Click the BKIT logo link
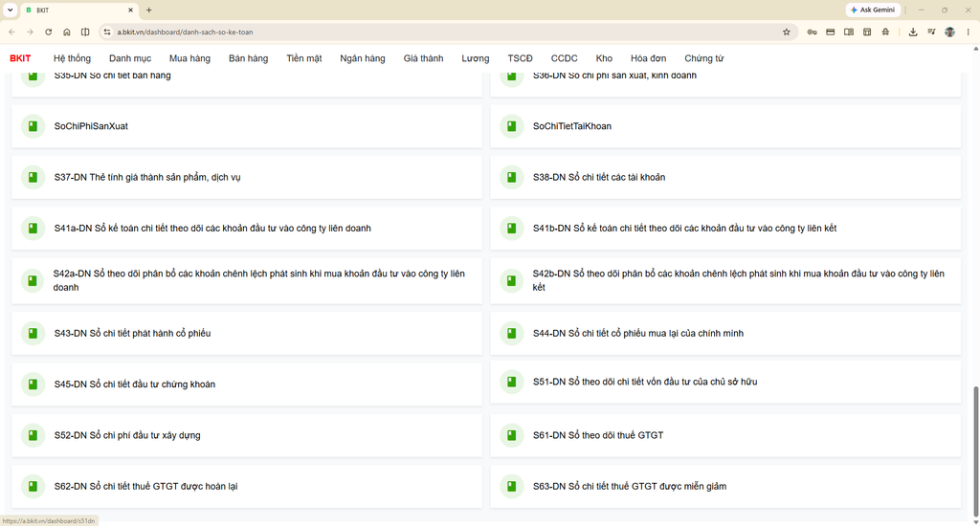The height and width of the screenshot is (526, 980). (x=20, y=58)
